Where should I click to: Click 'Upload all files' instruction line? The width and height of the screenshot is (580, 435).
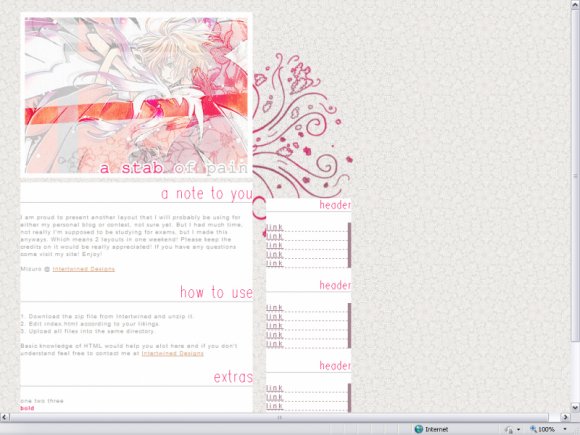(x=87, y=331)
